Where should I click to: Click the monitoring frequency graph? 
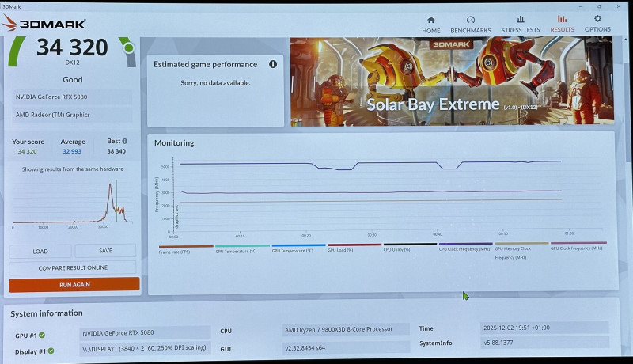click(380, 195)
